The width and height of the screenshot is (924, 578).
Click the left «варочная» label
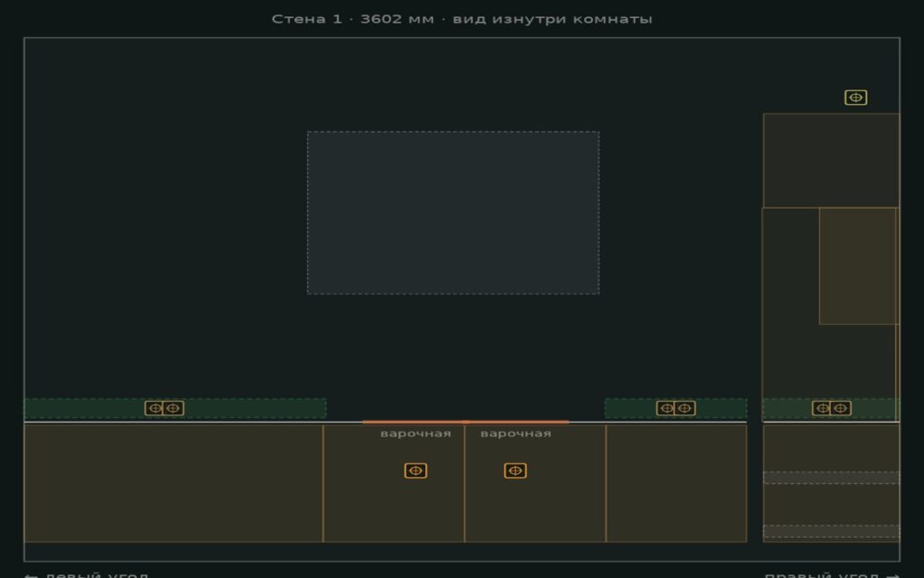[x=415, y=433]
